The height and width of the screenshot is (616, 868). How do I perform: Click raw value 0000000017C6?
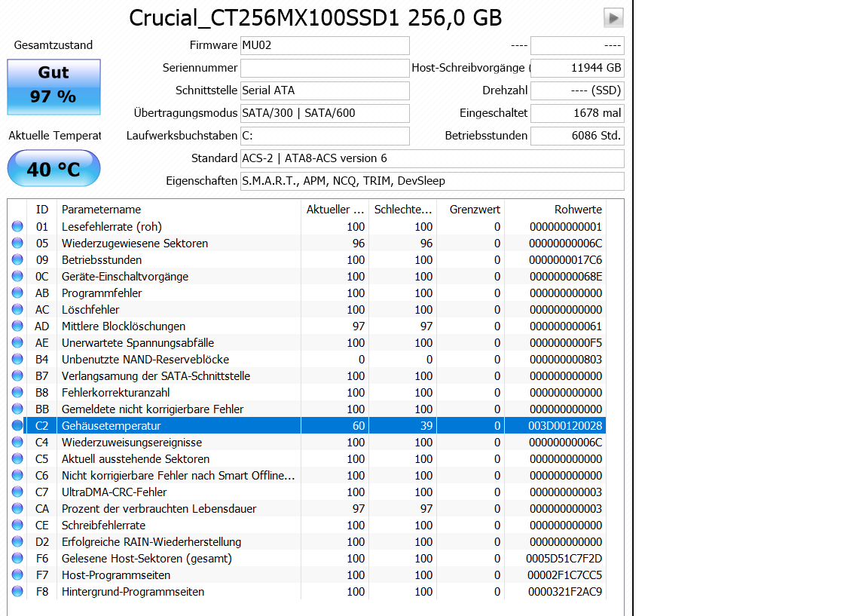[565, 260]
